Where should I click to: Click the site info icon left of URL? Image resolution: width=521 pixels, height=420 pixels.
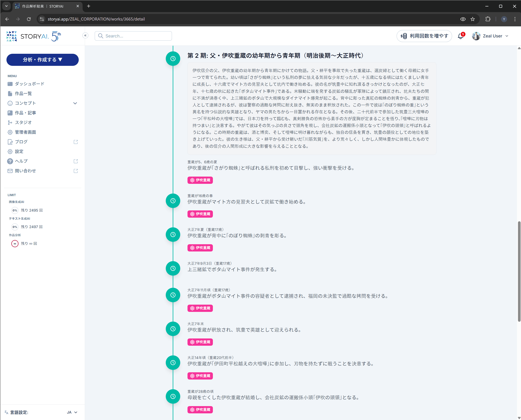point(42,19)
